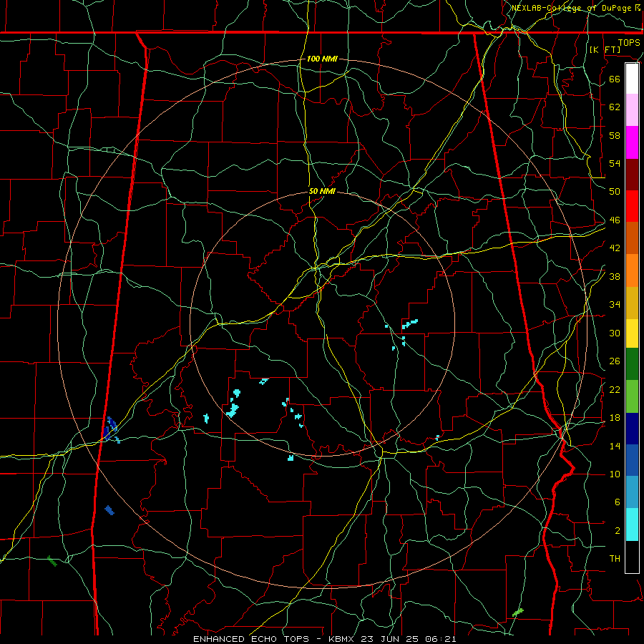Click the "54" legend value
The width and height of the screenshot is (644, 644).
615,163
